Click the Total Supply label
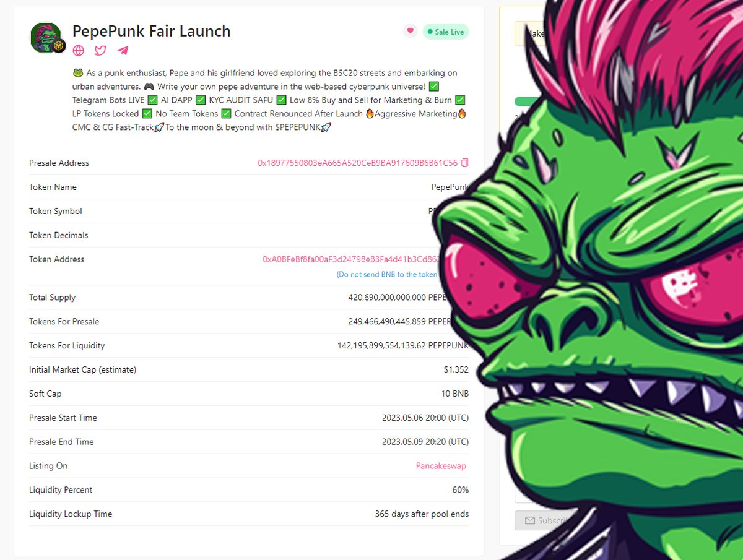The height and width of the screenshot is (560, 743). pyautogui.click(x=52, y=298)
